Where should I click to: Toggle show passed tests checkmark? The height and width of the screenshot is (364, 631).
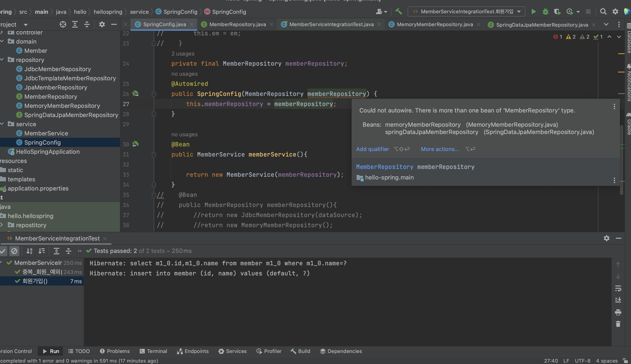[3, 251]
